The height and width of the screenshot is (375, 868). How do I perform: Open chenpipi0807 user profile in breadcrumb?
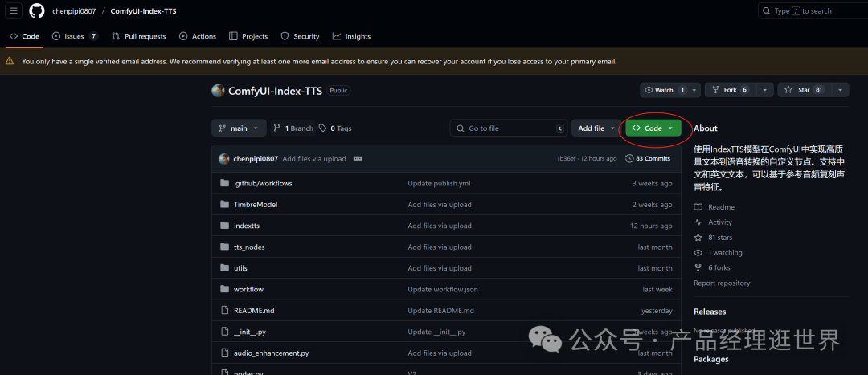(74, 11)
